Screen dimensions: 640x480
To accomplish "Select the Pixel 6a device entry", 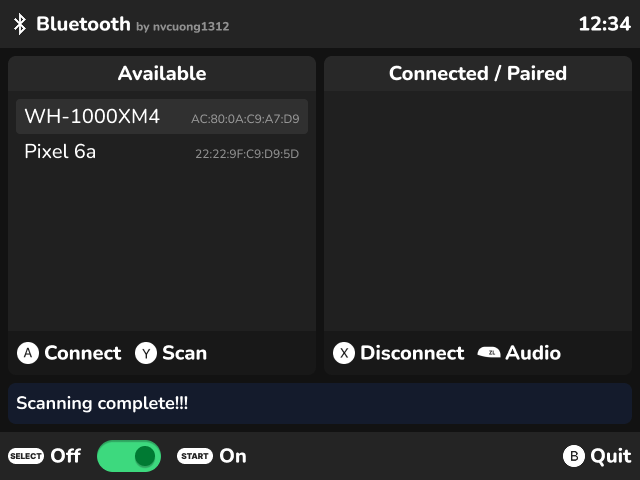I will point(162,151).
